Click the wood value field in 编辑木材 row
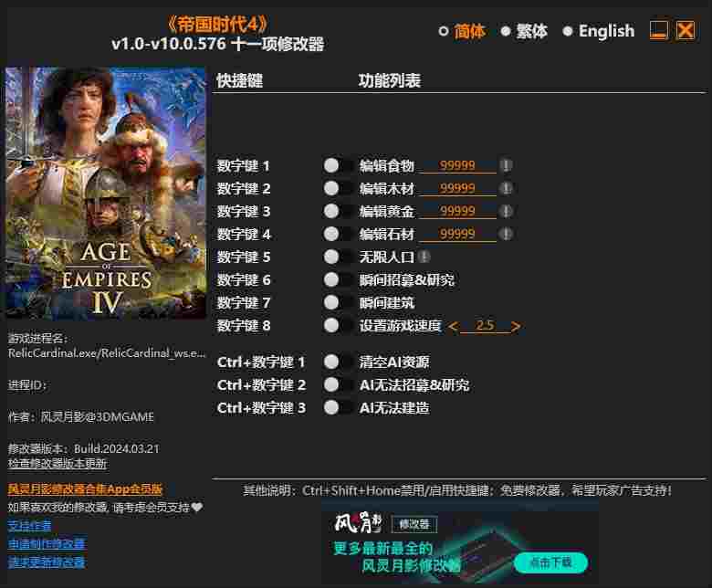 point(457,188)
